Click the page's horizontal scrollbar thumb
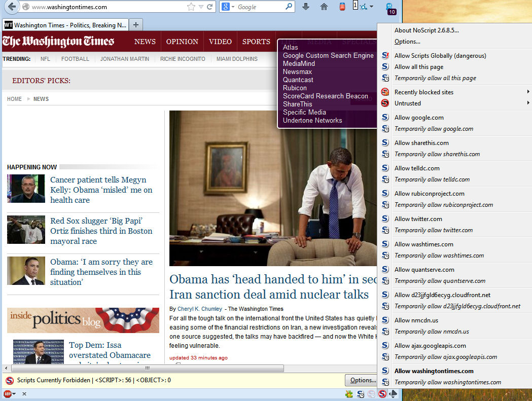This screenshot has height=401, width=532. click(147, 369)
